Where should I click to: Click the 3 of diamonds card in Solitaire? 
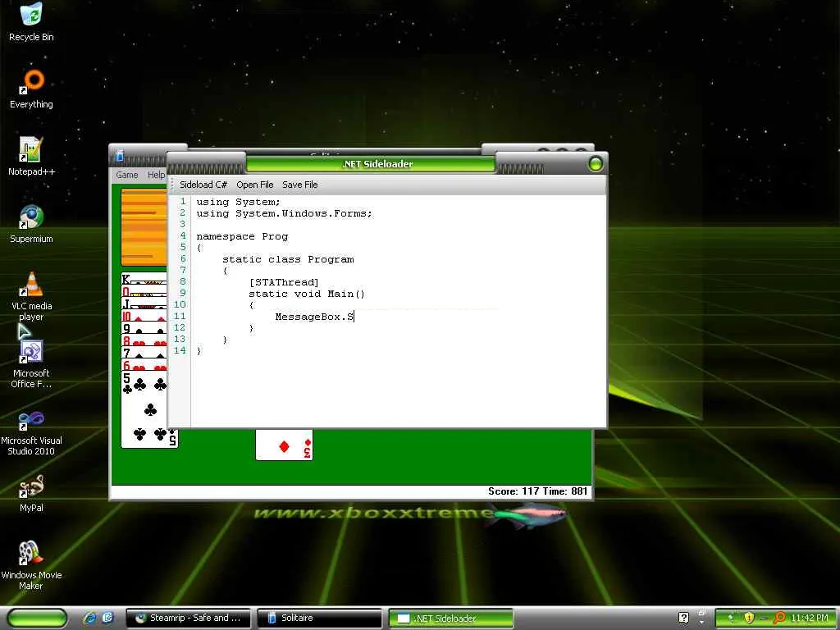coord(284,445)
